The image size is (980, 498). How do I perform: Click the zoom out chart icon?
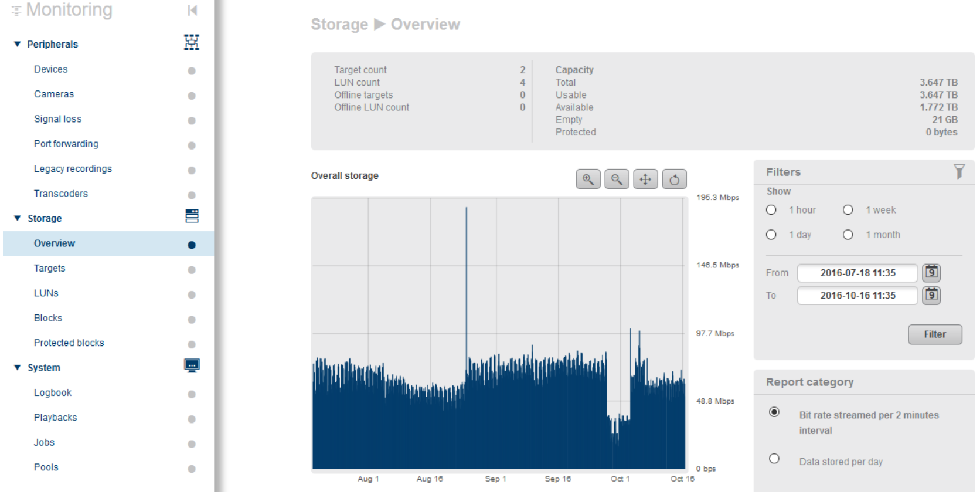(617, 179)
